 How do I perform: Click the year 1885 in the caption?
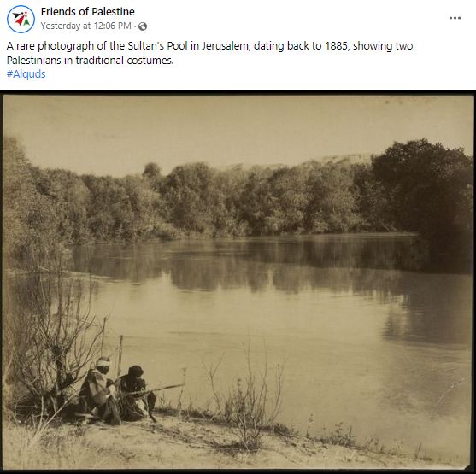pos(337,46)
